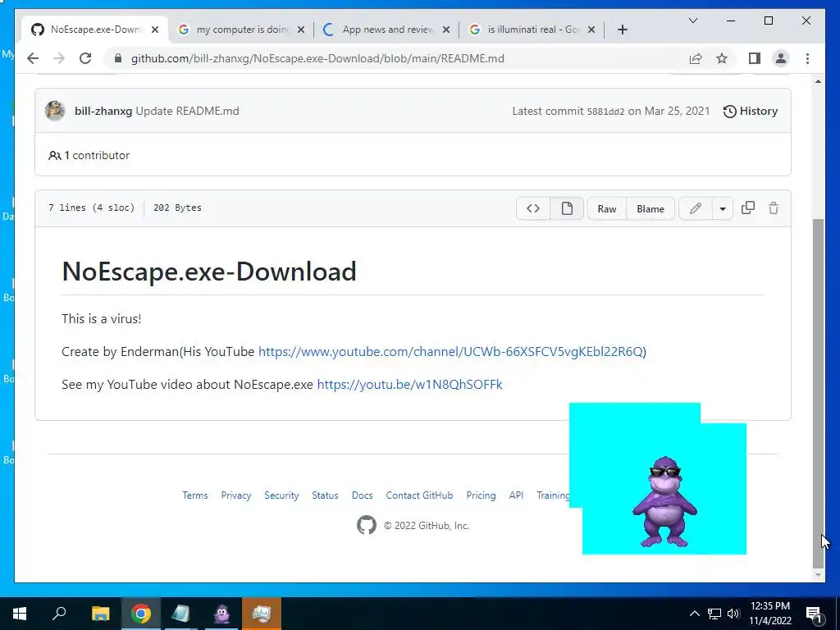This screenshot has width=840, height=630.
Task: Close the 'App news and reviews' tab
Action: tap(445, 30)
